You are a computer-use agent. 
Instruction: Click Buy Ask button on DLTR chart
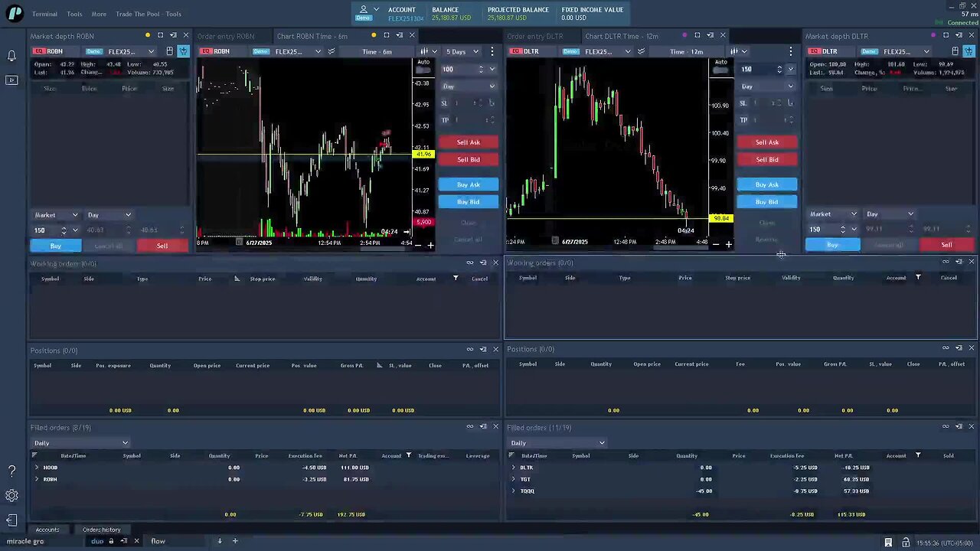(767, 184)
